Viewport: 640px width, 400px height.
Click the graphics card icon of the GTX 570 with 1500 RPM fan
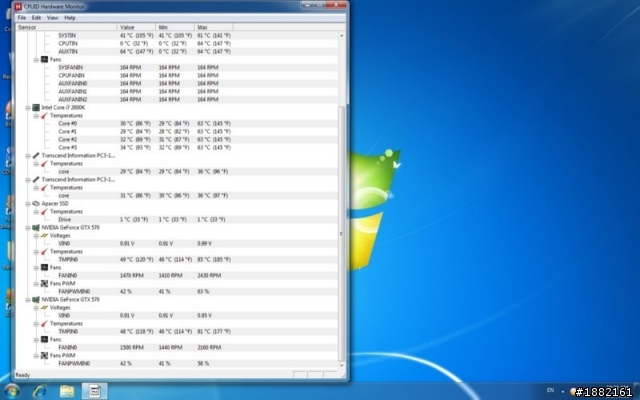click(36, 300)
